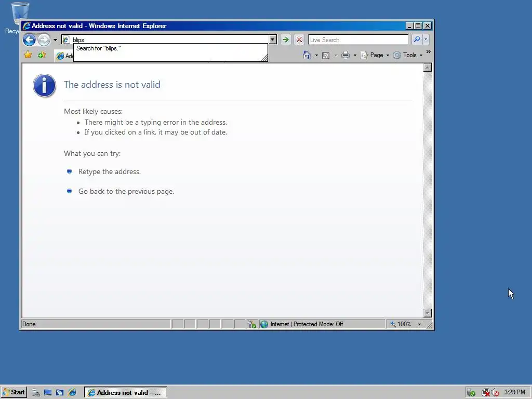Click the 100% zoom level button

(x=401, y=324)
